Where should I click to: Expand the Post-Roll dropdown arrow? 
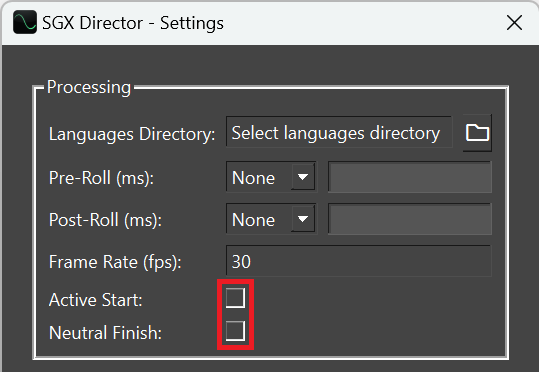pos(303,219)
